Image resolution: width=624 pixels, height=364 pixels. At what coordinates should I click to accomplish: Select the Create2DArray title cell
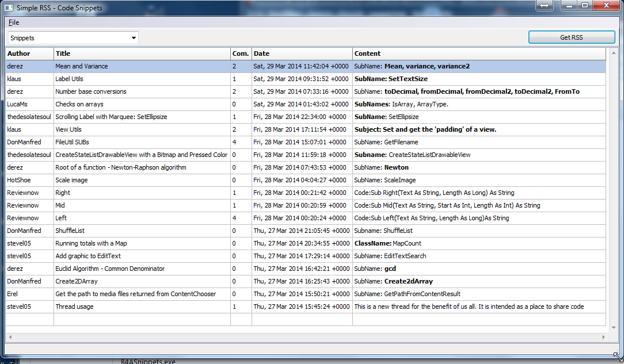pyautogui.click(x=142, y=281)
